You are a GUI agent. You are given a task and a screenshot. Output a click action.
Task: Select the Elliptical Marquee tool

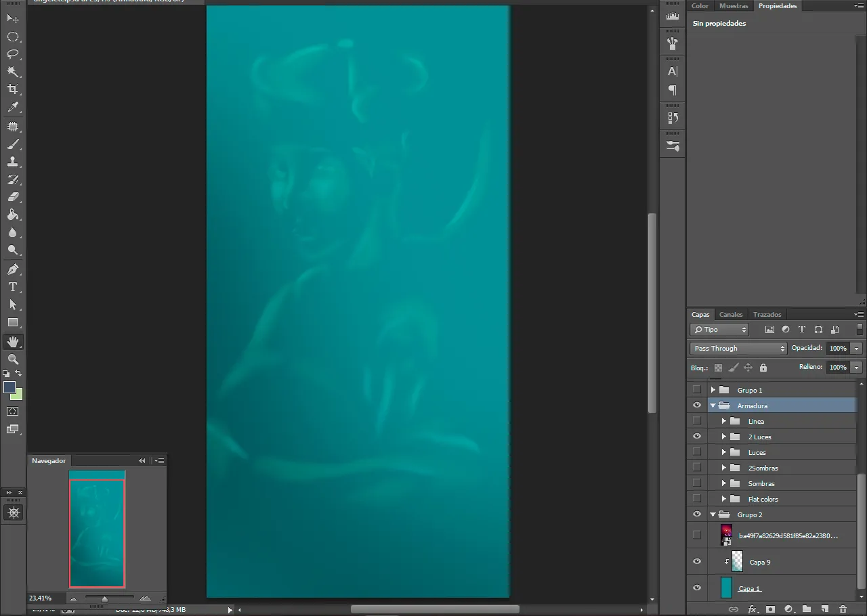(13, 37)
